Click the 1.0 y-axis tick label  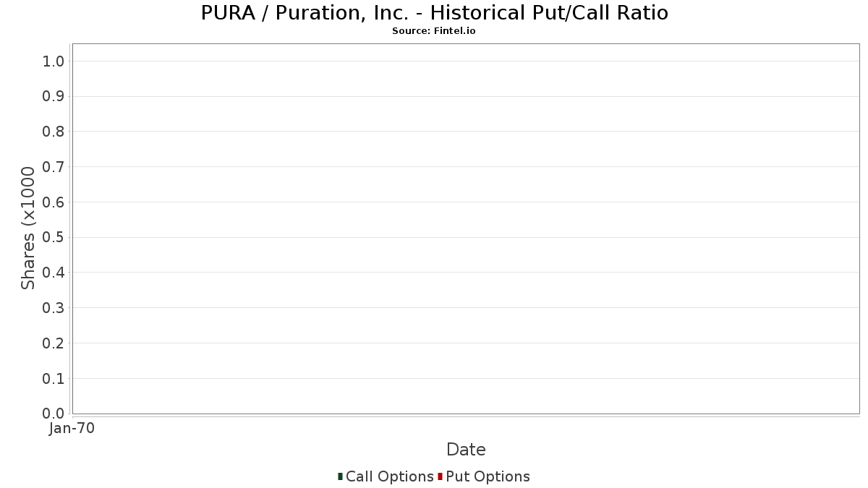tap(54, 61)
